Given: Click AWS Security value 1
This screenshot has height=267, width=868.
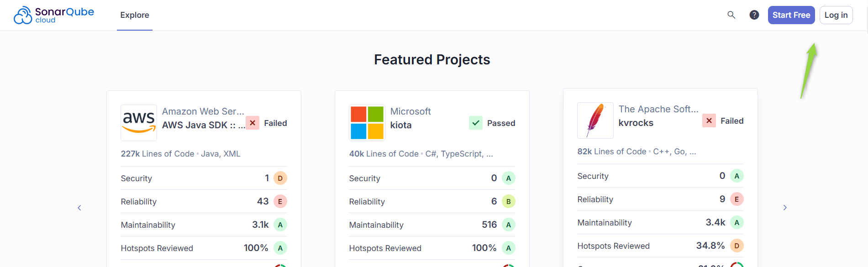Looking at the screenshot, I should click(267, 178).
